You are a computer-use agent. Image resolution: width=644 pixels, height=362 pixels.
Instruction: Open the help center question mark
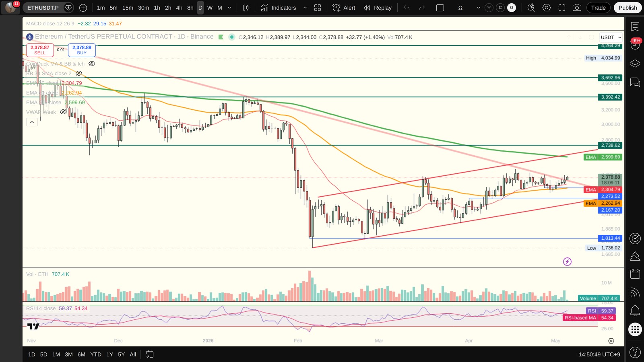(635, 353)
